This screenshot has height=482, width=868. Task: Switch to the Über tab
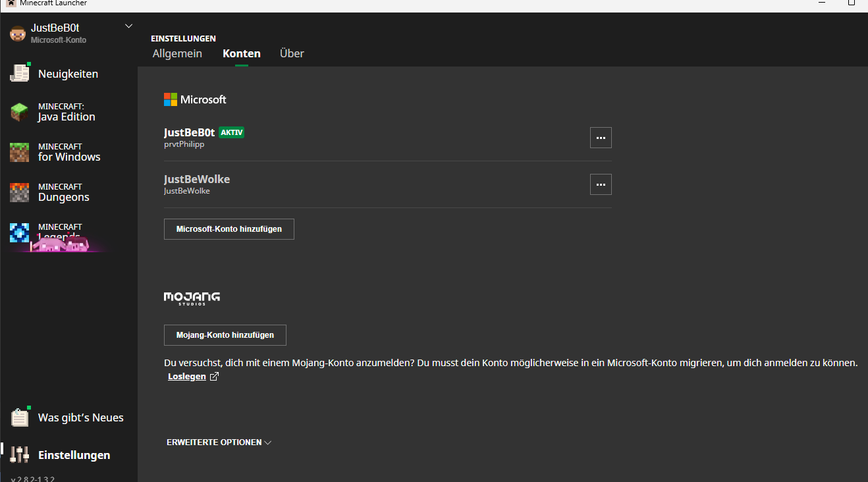click(x=292, y=53)
